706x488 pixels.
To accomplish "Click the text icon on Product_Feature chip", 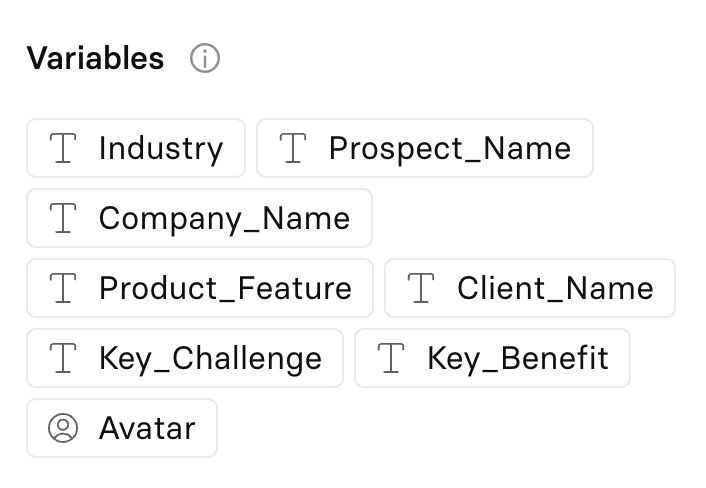I will [63, 288].
